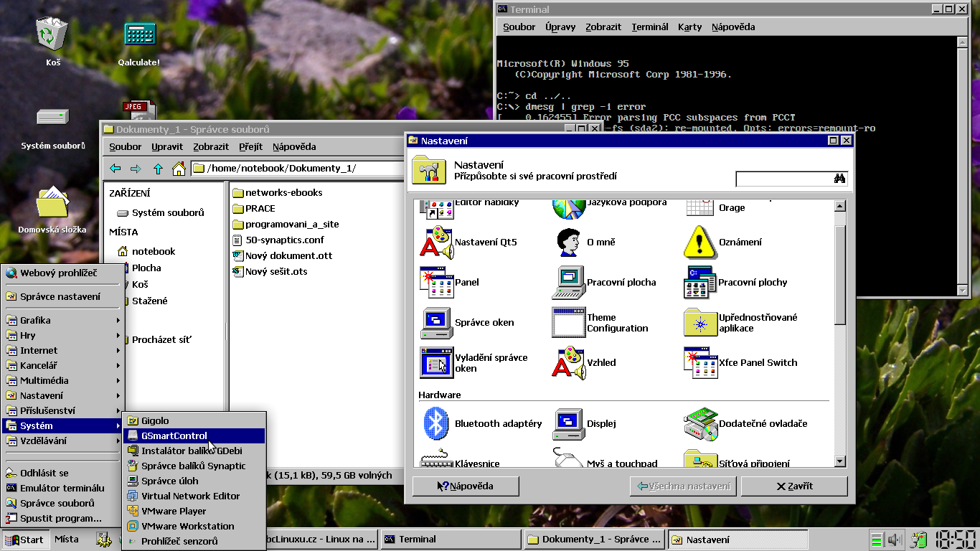Select Nový dokument.ott file
This screenshot has height=551, width=980.
pos(283,255)
